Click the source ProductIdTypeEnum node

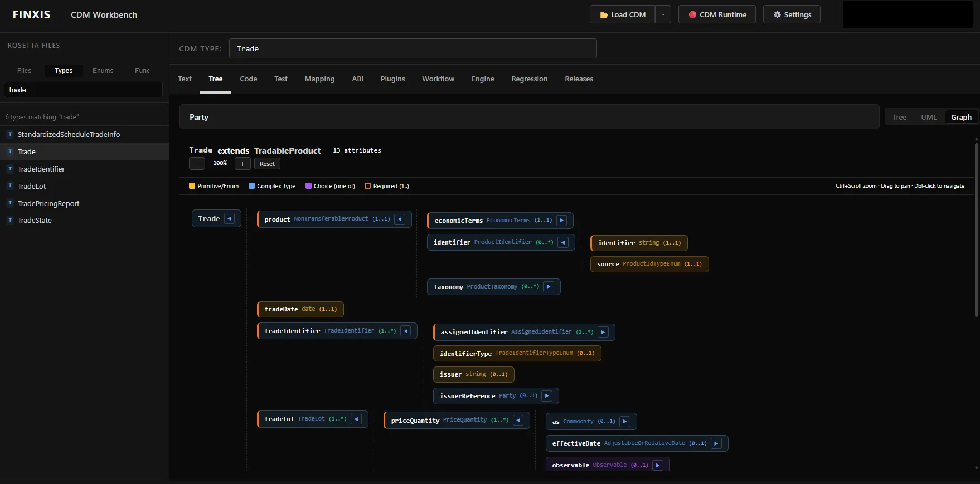click(649, 264)
